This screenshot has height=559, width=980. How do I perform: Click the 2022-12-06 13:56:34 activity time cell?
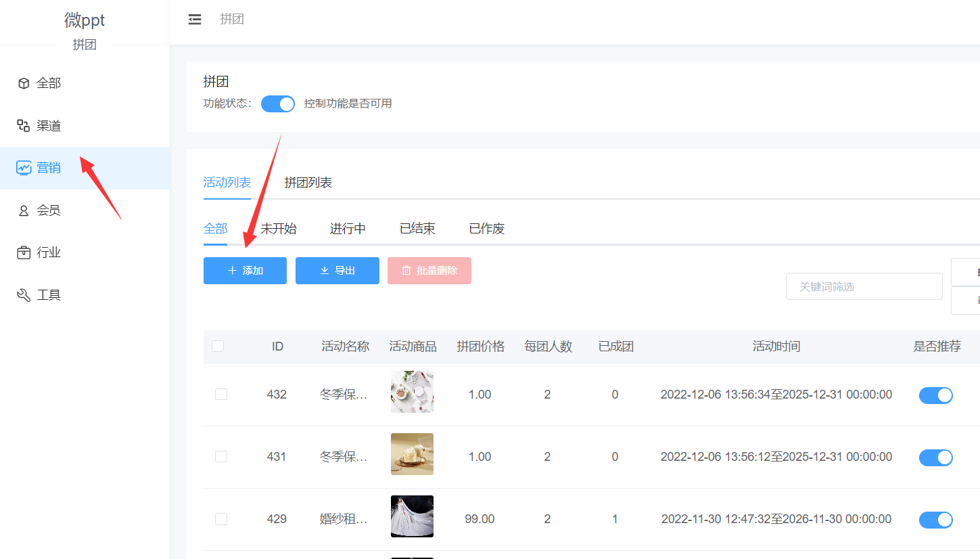coord(776,395)
